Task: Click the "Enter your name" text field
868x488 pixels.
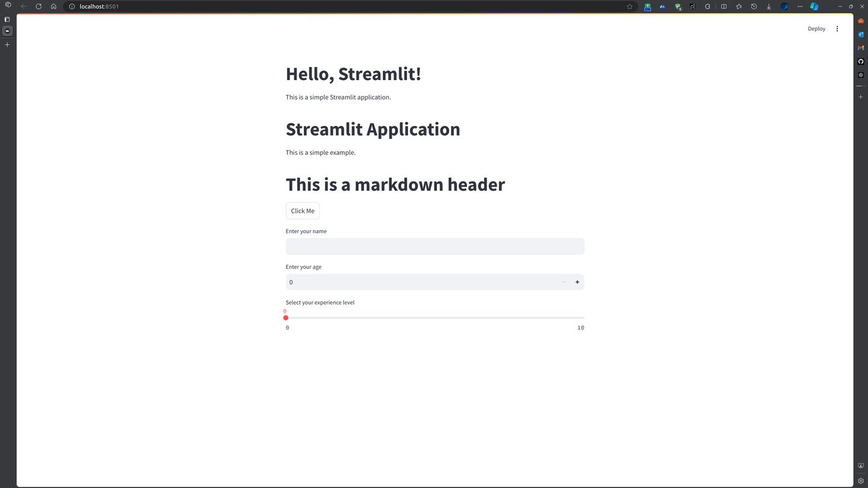Action: (435, 246)
